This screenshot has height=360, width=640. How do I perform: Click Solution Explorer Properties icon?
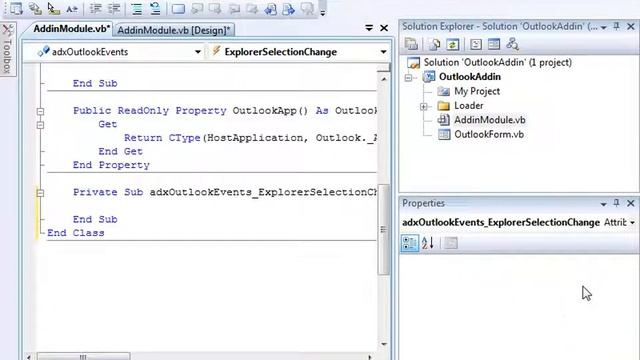[x=411, y=44]
